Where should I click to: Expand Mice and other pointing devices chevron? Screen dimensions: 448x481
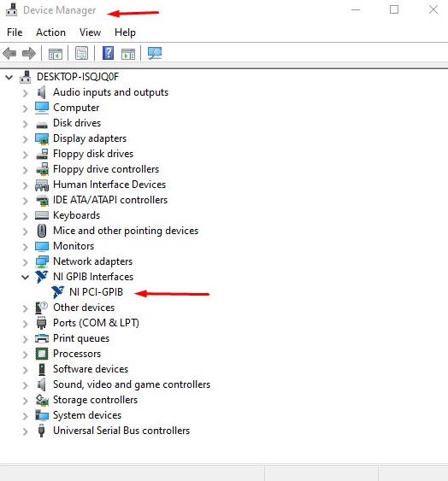25,232
